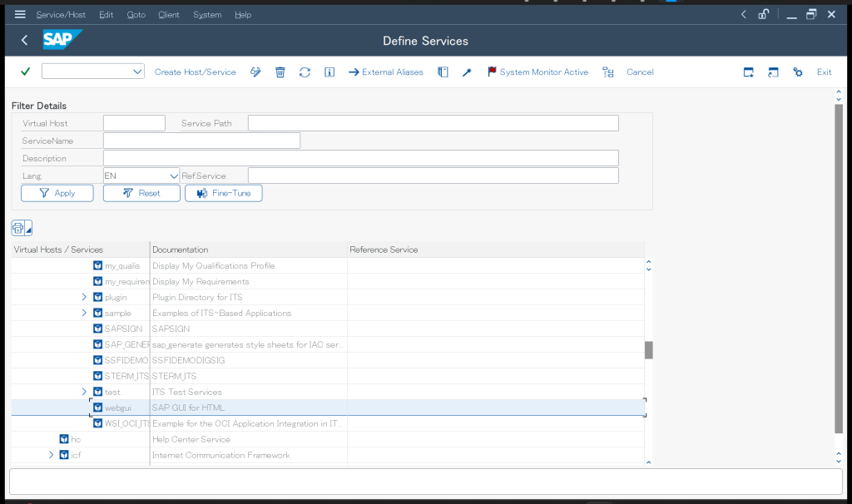Open the command field dropdown
This screenshot has width=852, height=504.
137,72
